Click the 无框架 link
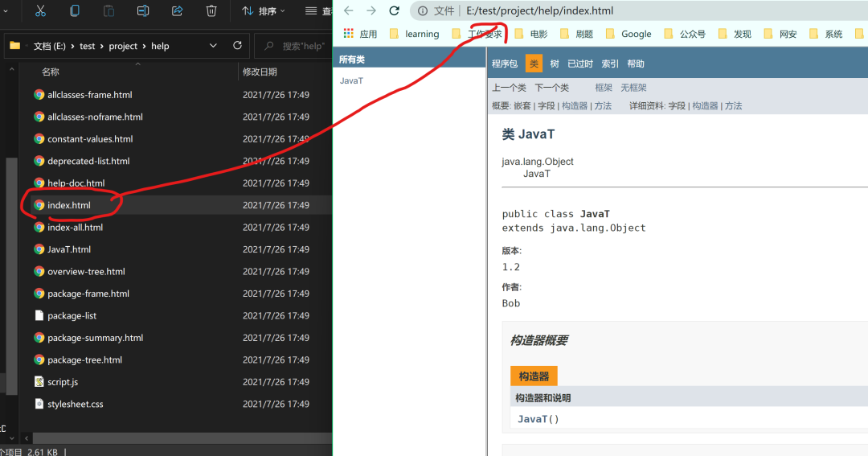Viewport: 868px width, 456px height. [x=633, y=88]
